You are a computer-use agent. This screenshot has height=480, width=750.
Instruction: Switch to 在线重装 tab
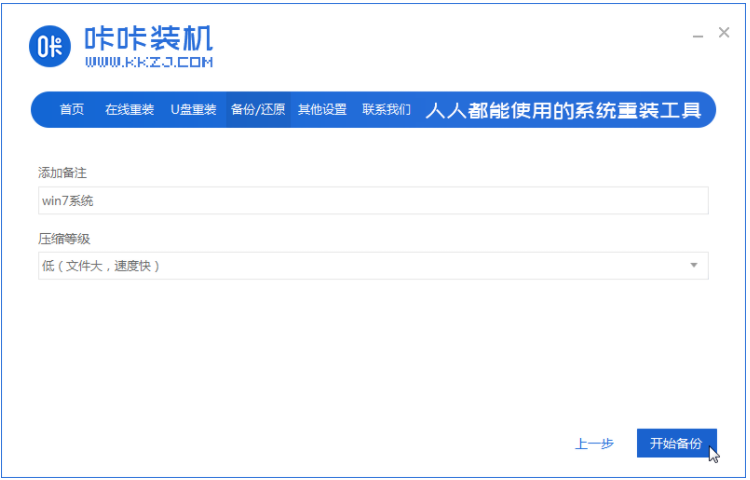(129, 109)
